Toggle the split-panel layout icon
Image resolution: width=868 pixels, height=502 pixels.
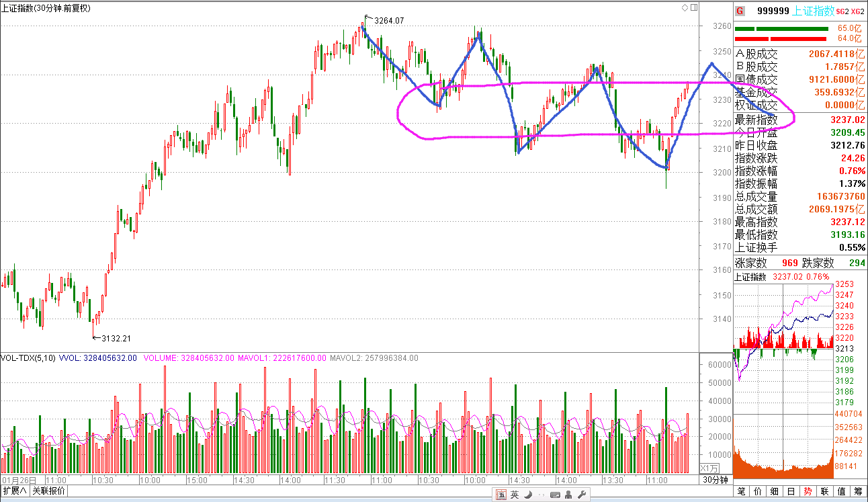(693, 8)
